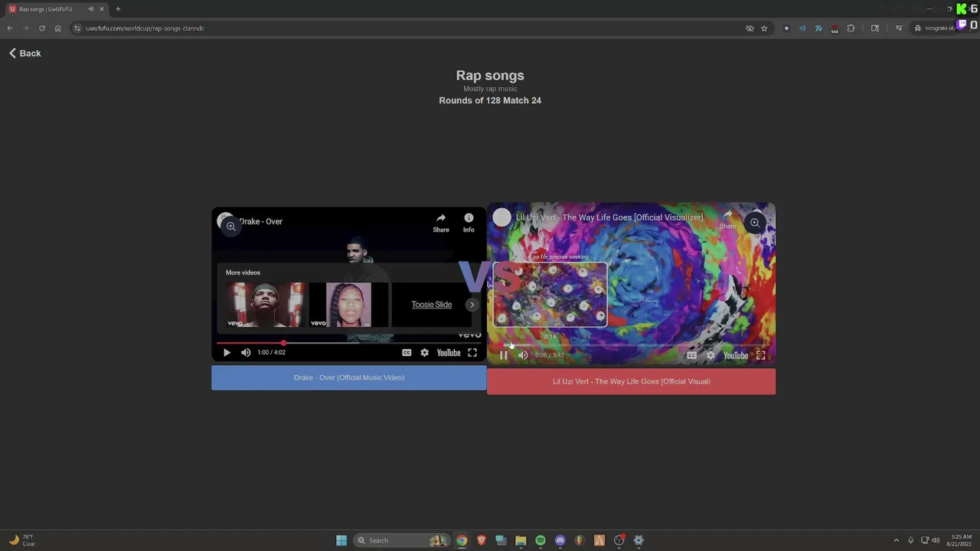Open settings gear on Drake video
Screen dimensions: 980x551
point(424,353)
